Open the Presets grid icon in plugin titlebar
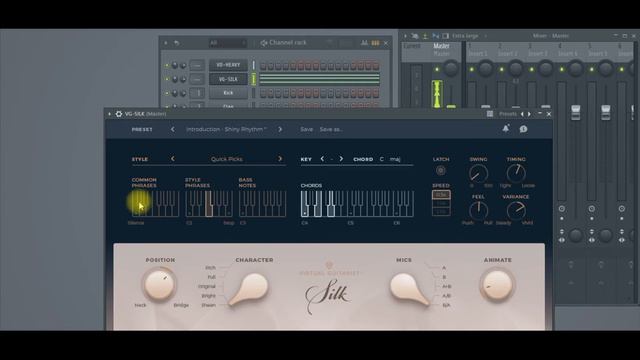 tap(490, 114)
